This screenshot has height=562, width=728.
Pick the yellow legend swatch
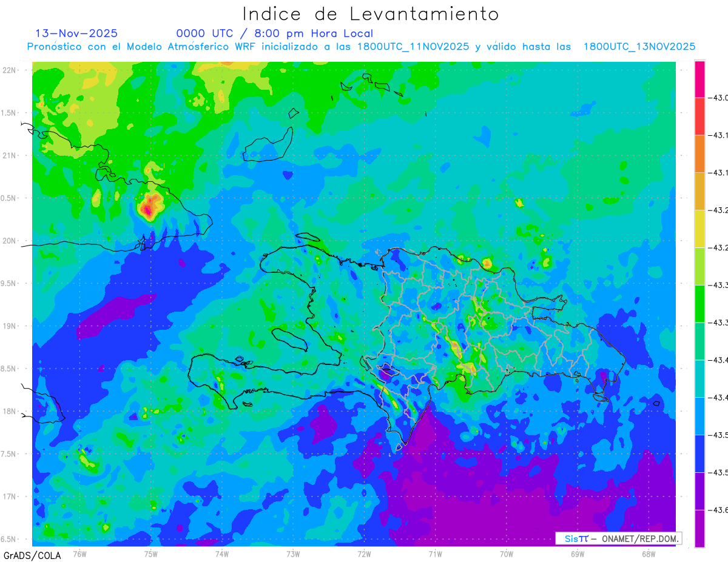[x=699, y=229]
